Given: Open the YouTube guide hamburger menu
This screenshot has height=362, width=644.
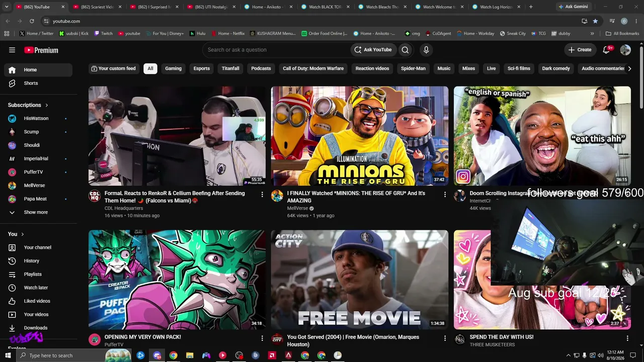Looking at the screenshot, I should (12, 50).
